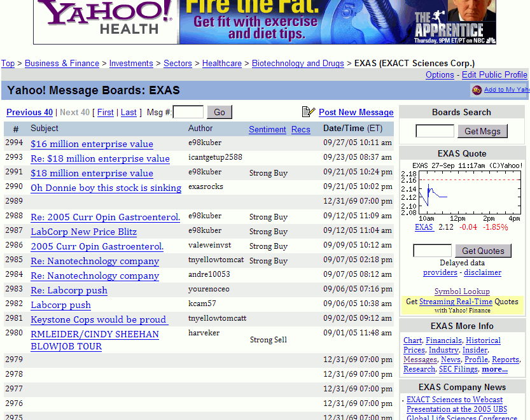530x420 pixels.
Task: Open Business & Finance breadcrumb
Action: pos(62,63)
